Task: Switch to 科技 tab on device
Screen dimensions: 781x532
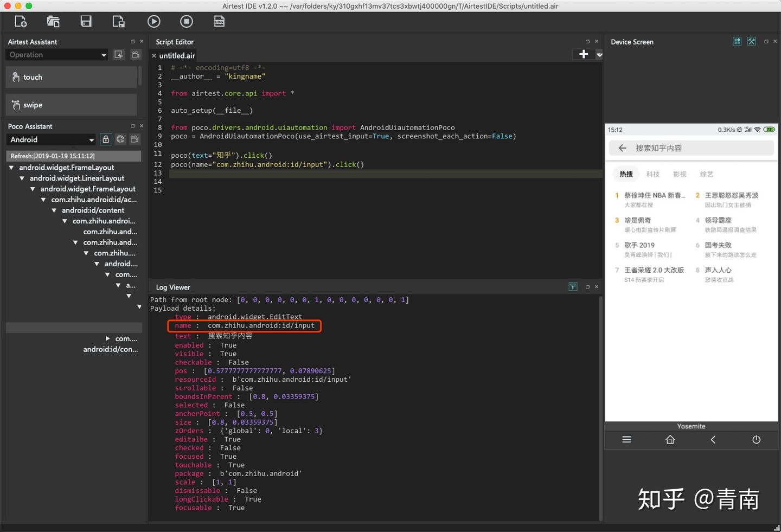Action: [x=653, y=174]
